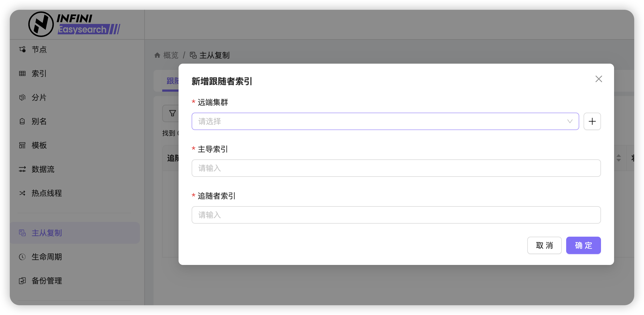The image size is (644, 315).
Task: Click the 热点线程 shuffle icon
Action: tap(22, 193)
